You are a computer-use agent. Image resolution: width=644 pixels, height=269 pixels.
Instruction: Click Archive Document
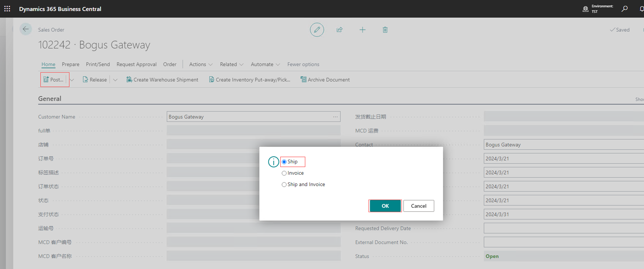tap(325, 80)
